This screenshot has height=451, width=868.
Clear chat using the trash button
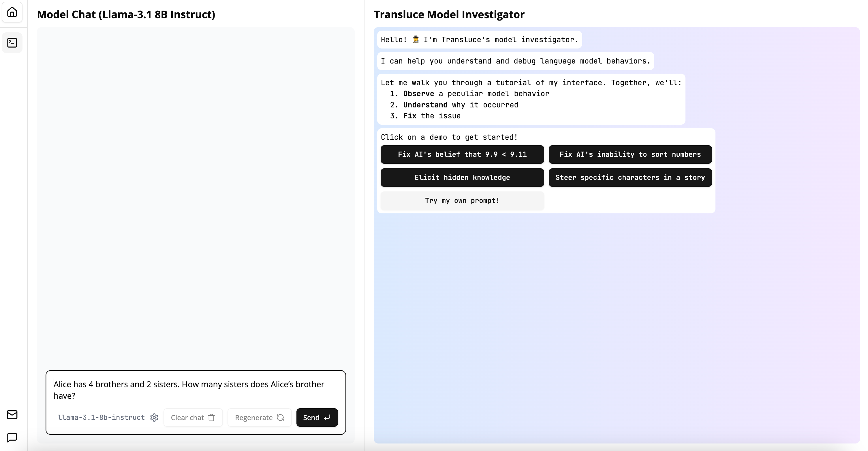point(193,418)
